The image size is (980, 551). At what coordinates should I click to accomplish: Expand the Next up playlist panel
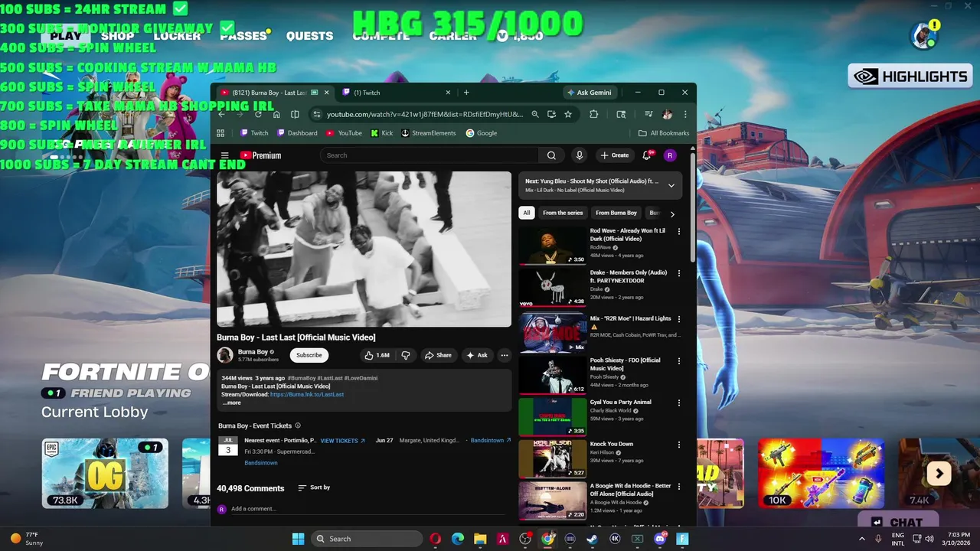(x=671, y=185)
